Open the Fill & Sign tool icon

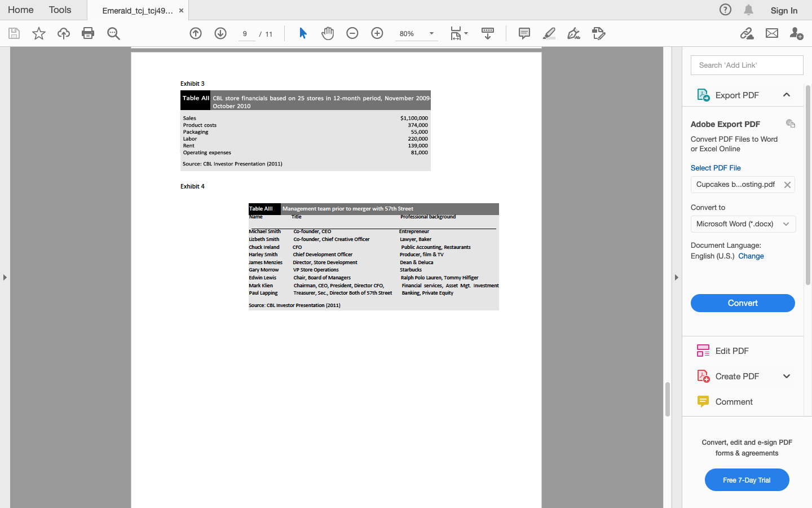coord(573,34)
